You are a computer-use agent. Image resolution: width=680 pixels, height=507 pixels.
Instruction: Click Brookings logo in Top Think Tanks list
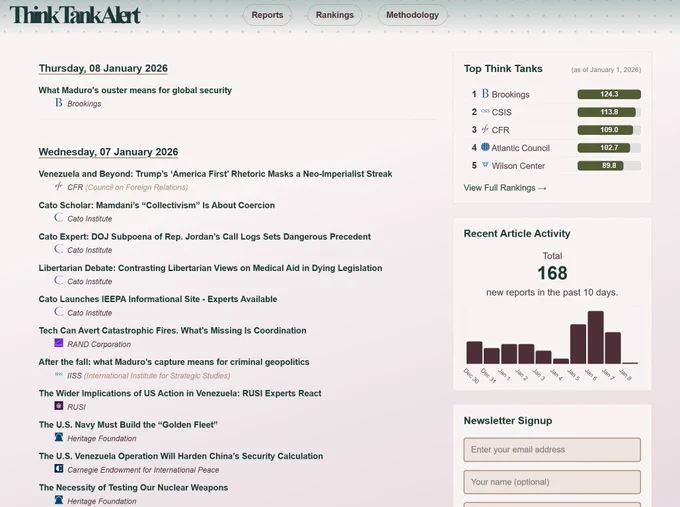(485, 94)
